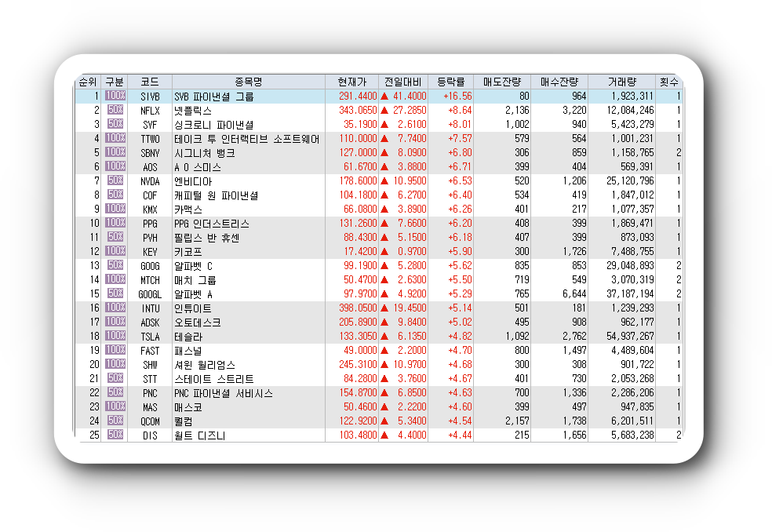Click the 50% badge in QCOM row
772x532 pixels.
point(115,420)
